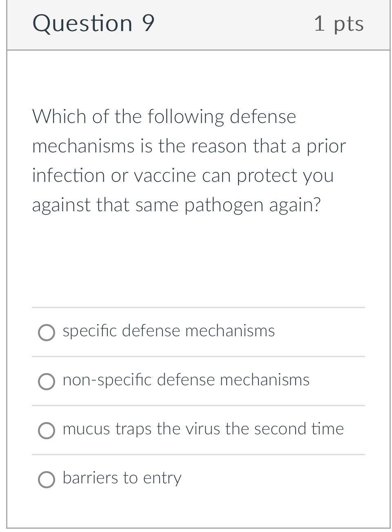The width and height of the screenshot is (392, 532).
Task: Select the 'barriers to entry' radio button
Action: tap(46, 480)
